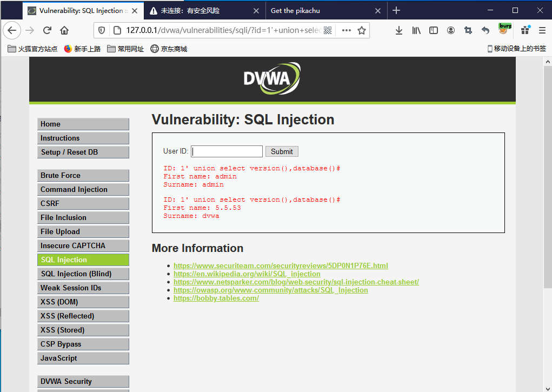Viewport: 552px width, 392px height.
Task: Open the File Upload page
Action: [83, 232]
